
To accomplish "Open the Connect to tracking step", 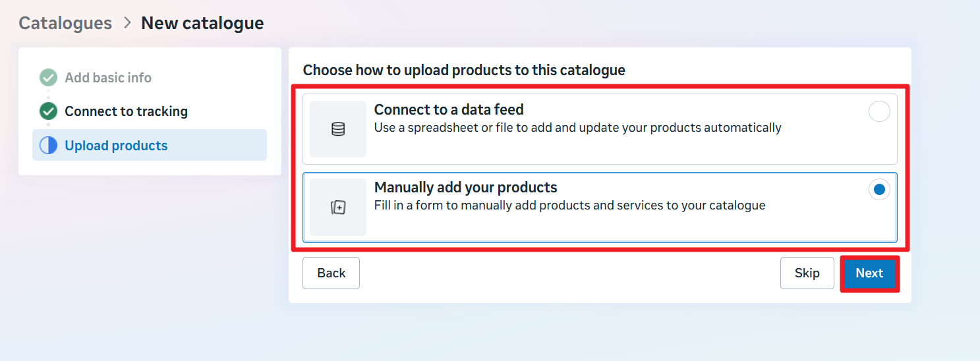I will click(x=126, y=111).
